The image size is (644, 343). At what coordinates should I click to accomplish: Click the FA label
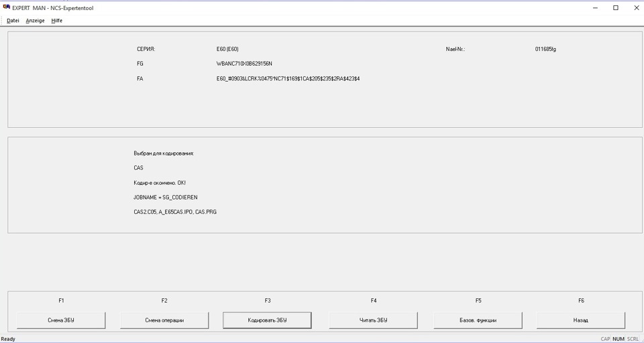[140, 78]
